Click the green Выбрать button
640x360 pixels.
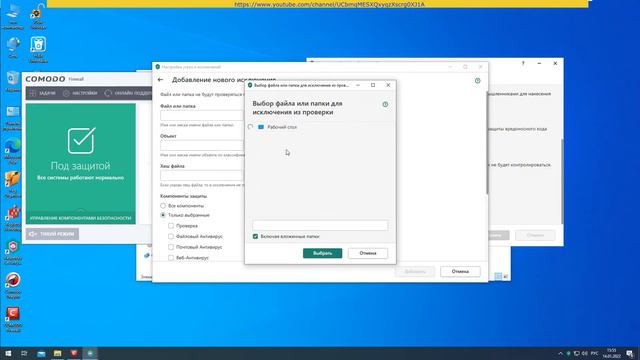tap(322, 253)
